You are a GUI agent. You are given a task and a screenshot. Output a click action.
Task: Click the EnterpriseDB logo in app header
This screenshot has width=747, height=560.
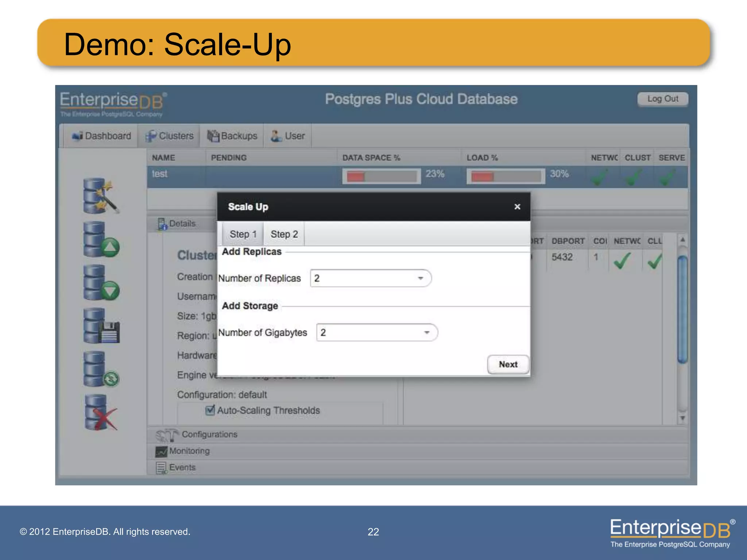[x=113, y=104]
